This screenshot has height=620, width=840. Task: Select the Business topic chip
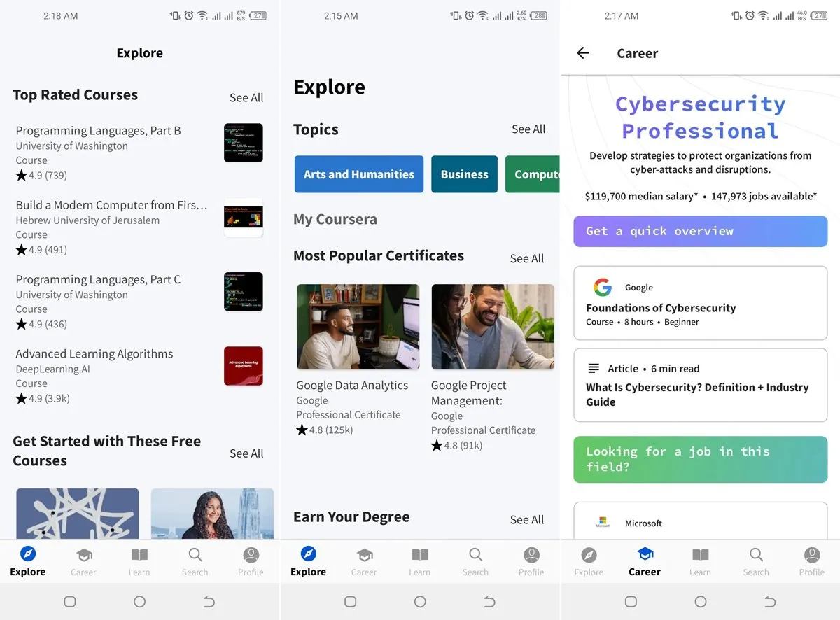coord(464,174)
